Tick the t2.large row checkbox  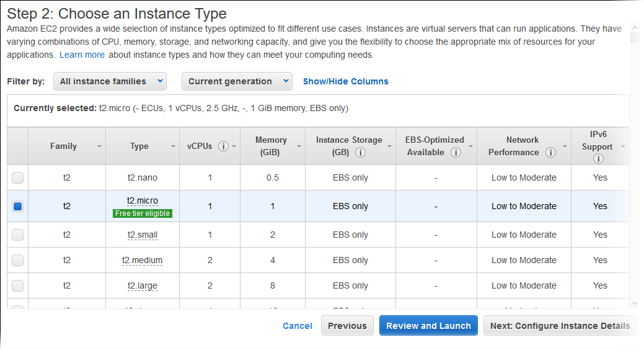tap(18, 285)
